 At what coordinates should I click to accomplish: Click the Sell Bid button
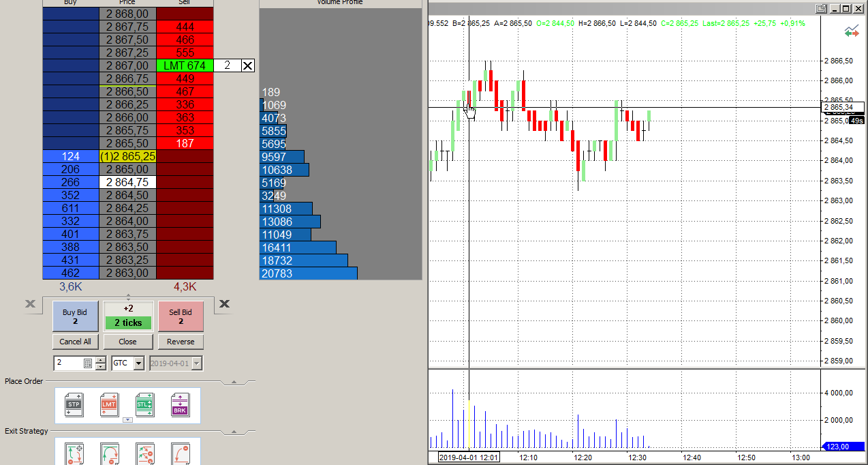tap(181, 316)
